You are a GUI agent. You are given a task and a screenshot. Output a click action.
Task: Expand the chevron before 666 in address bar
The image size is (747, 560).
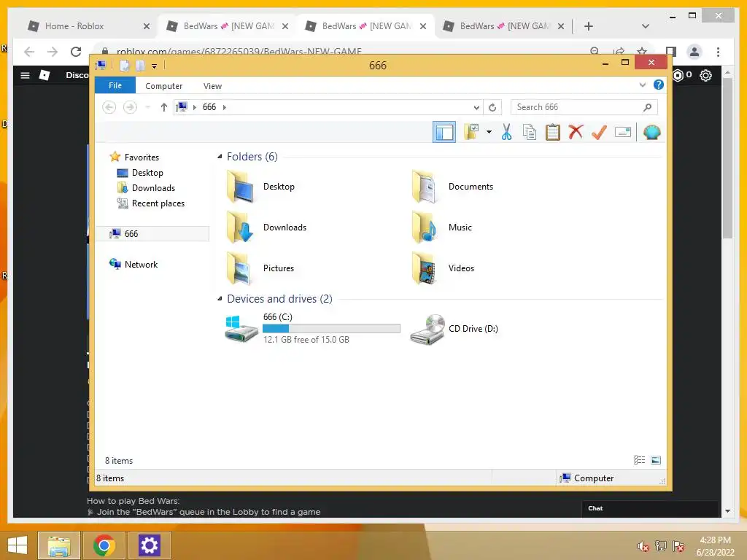tap(194, 107)
